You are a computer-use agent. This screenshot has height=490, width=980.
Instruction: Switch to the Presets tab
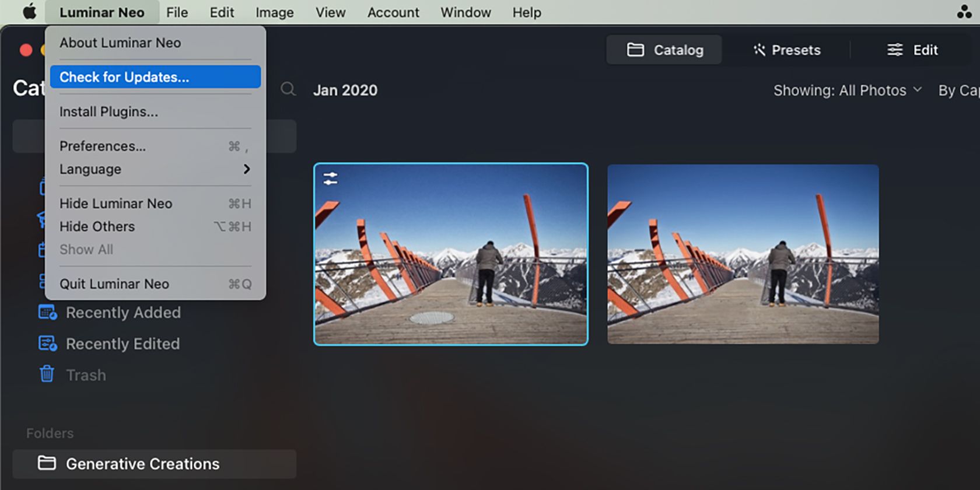[786, 50]
